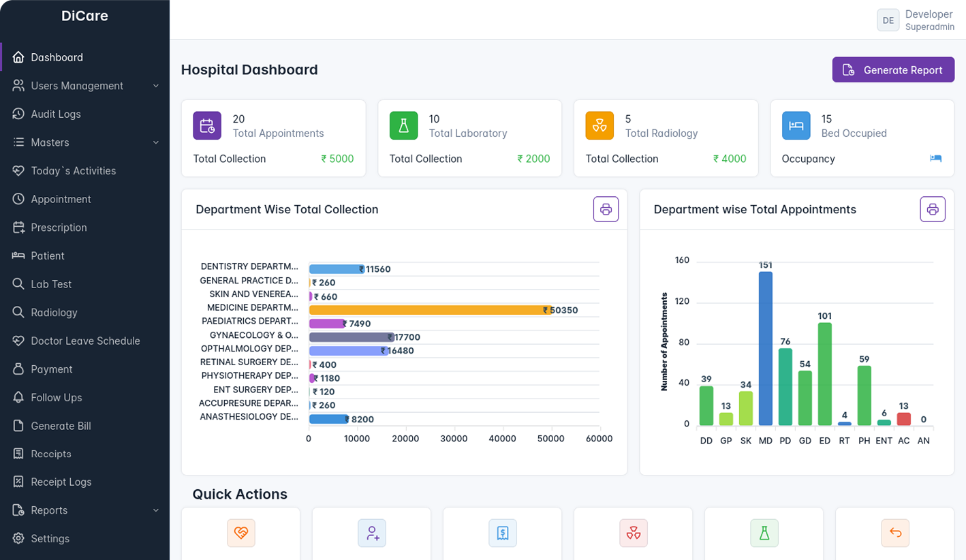Viewport: 966px width, 560px height.
Task: Click the blue MD bar showing 151 appointments
Action: pyautogui.click(x=766, y=347)
